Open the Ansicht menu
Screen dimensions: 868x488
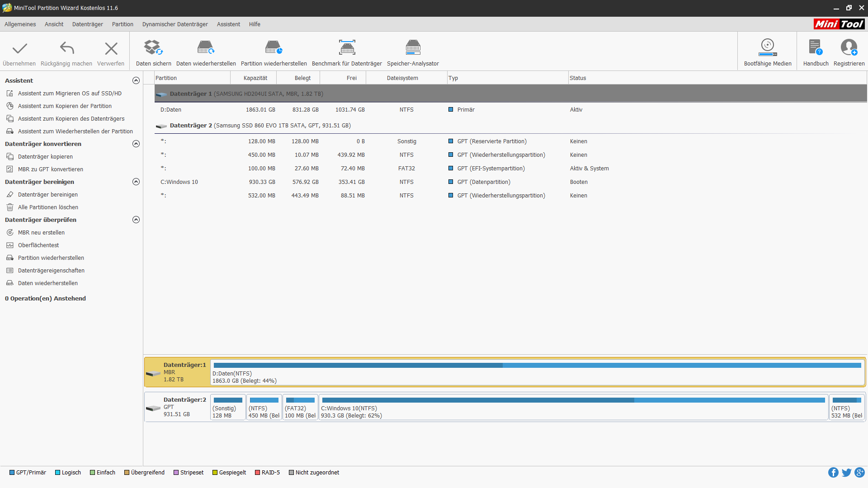pyautogui.click(x=54, y=24)
